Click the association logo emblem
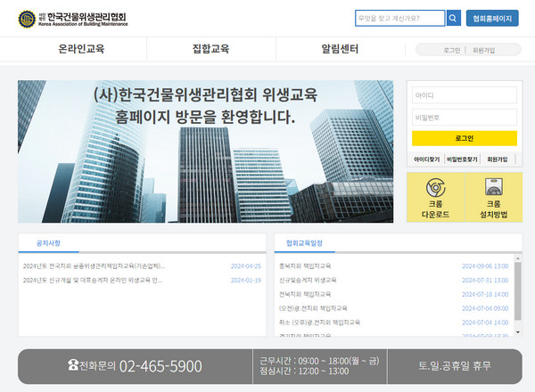Image resolution: width=535 pixels, height=392 pixels. click(x=27, y=19)
